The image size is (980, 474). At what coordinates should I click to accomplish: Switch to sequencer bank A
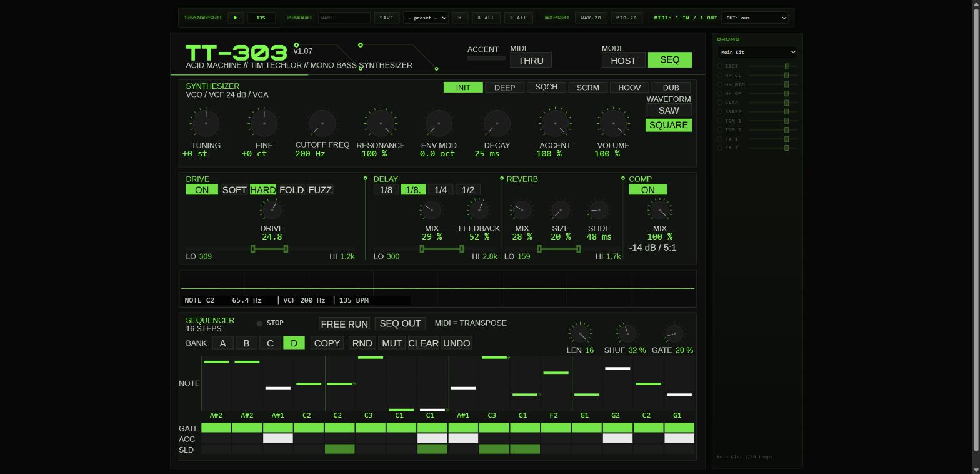pos(222,343)
